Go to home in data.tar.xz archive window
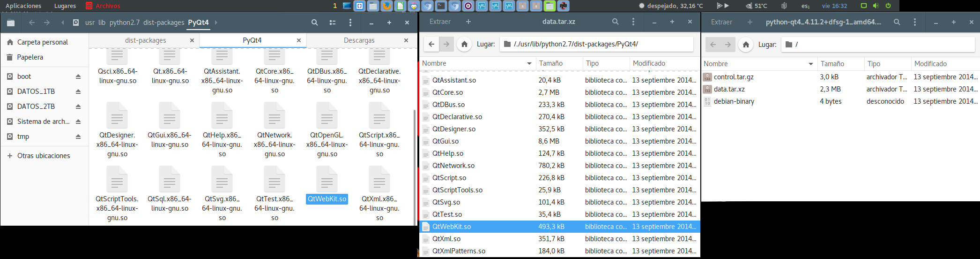This screenshot has height=259, width=980. (x=464, y=44)
